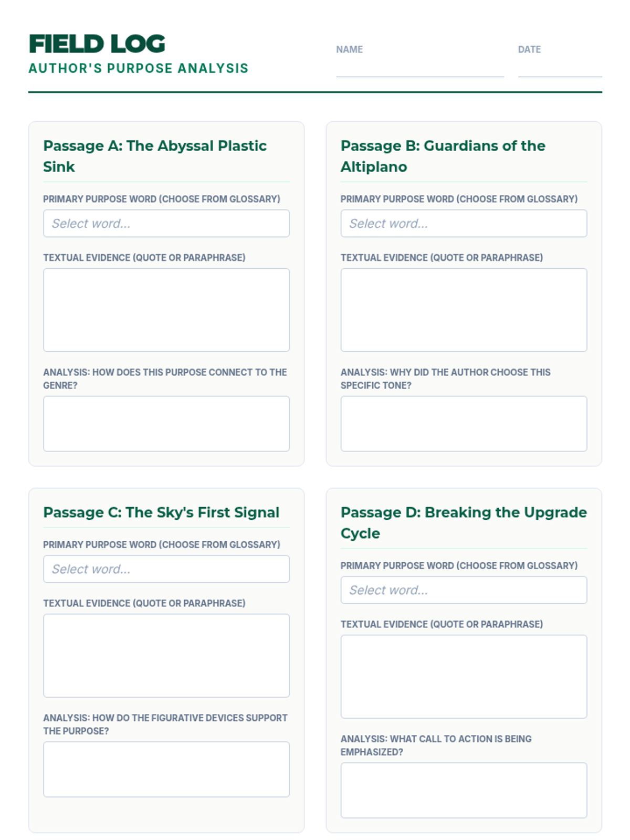
Task: Click the Name input line
Action: pyautogui.click(x=419, y=68)
